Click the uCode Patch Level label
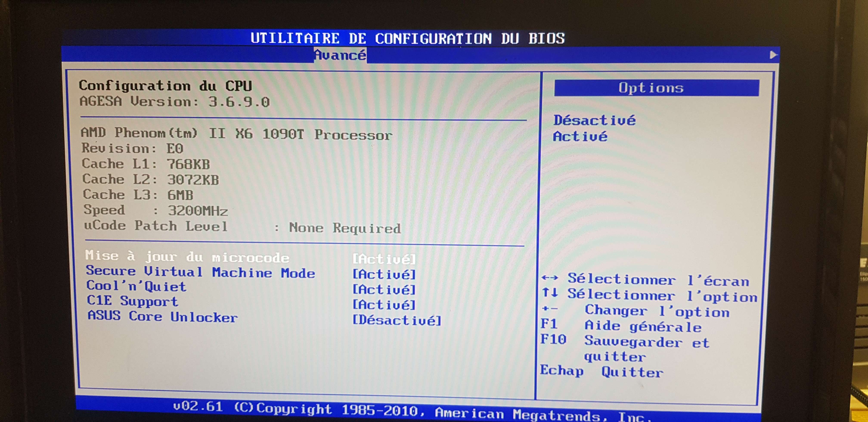 (156, 225)
